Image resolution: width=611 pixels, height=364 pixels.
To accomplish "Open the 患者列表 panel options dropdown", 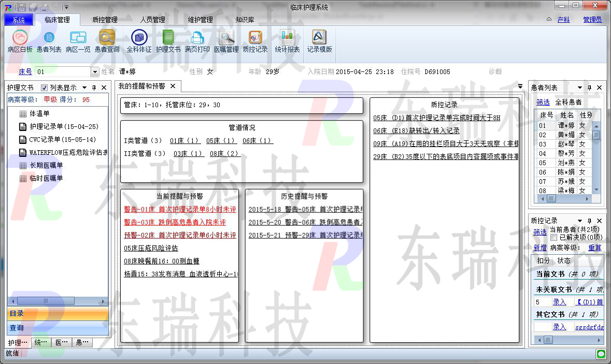I will [x=580, y=88].
